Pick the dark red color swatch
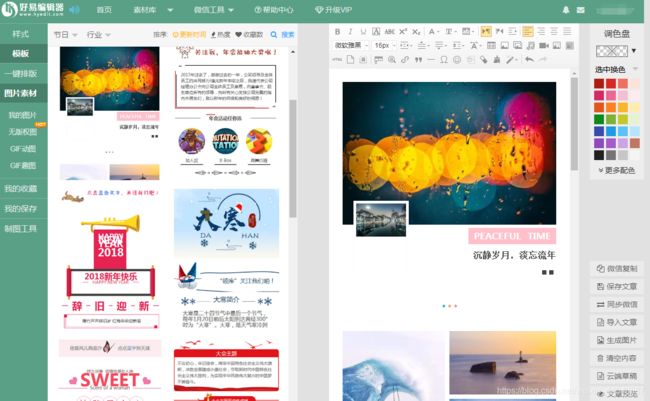Viewport: 650px width, 401px height. coord(599,83)
